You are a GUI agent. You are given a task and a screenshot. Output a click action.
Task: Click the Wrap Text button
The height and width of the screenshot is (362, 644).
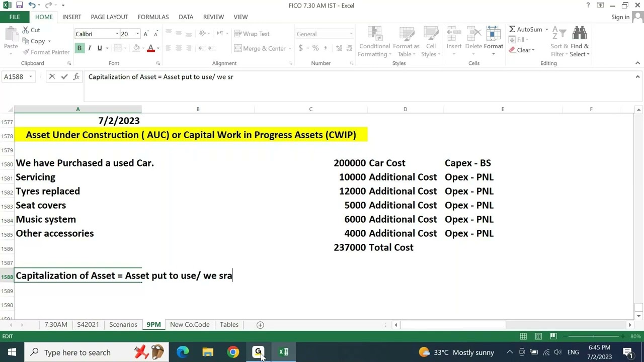(x=252, y=34)
